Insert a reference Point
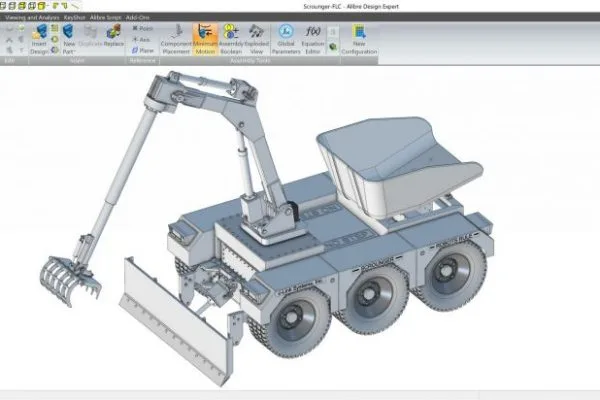The image size is (600, 400). click(x=142, y=28)
